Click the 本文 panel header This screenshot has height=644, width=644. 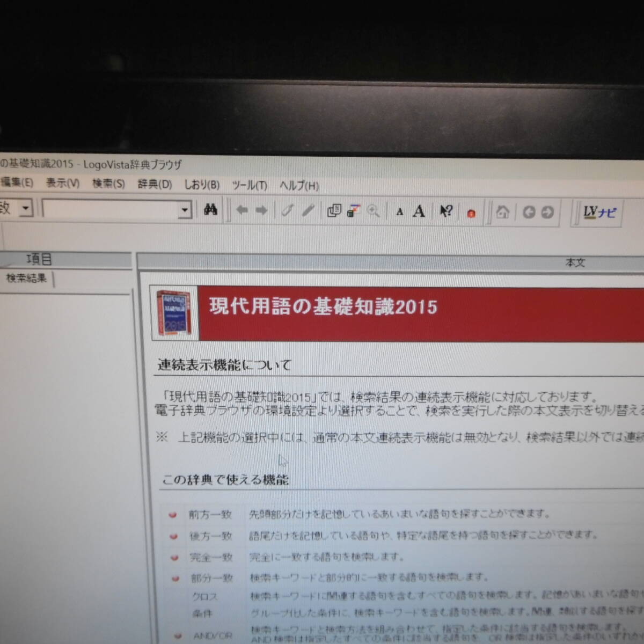pos(575,263)
